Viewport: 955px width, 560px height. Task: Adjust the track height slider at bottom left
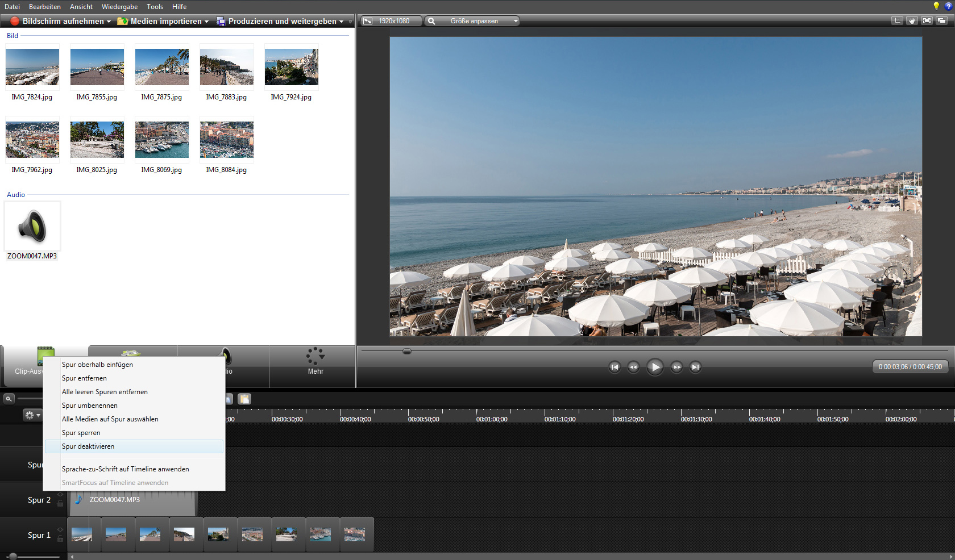(x=13, y=556)
